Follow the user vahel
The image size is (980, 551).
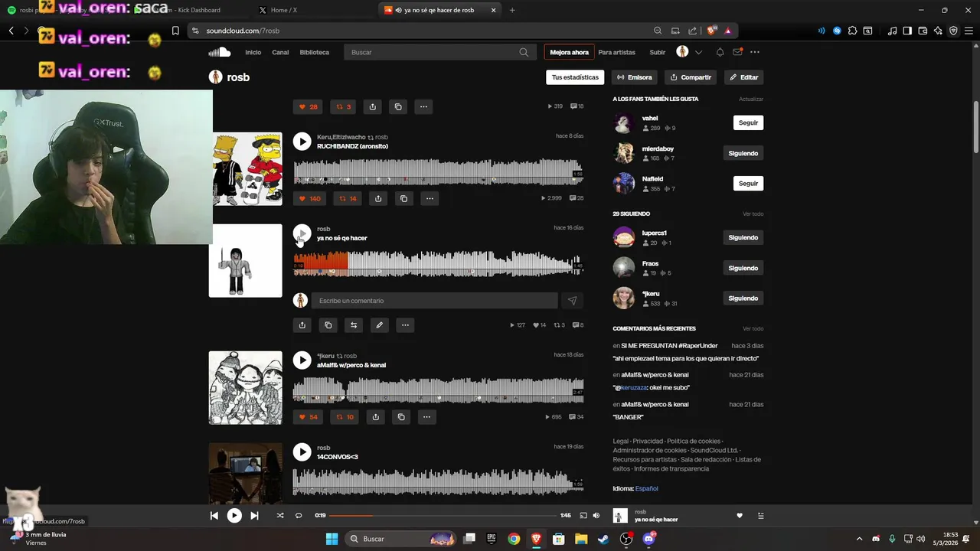[x=748, y=122]
